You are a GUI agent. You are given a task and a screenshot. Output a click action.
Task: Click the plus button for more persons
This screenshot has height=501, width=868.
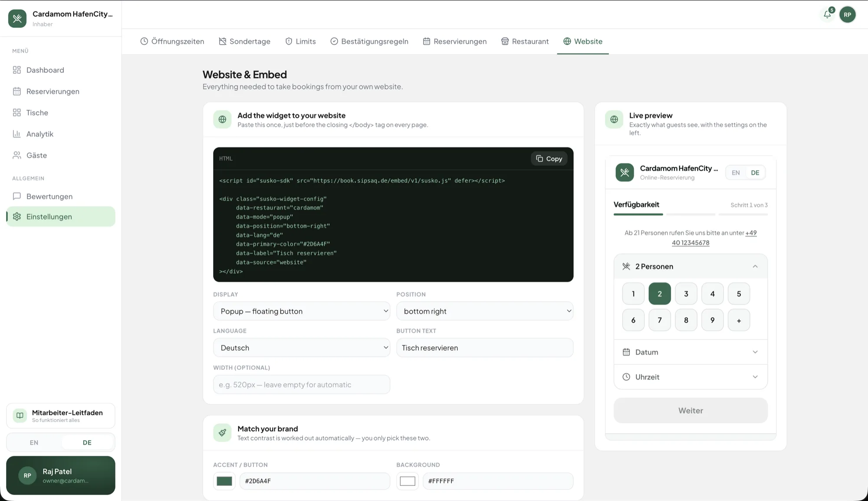(x=739, y=320)
